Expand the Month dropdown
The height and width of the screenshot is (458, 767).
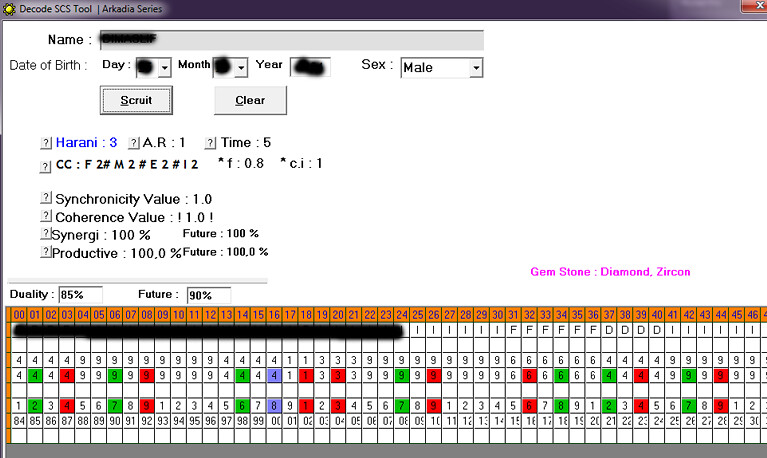(x=241, y=68)
